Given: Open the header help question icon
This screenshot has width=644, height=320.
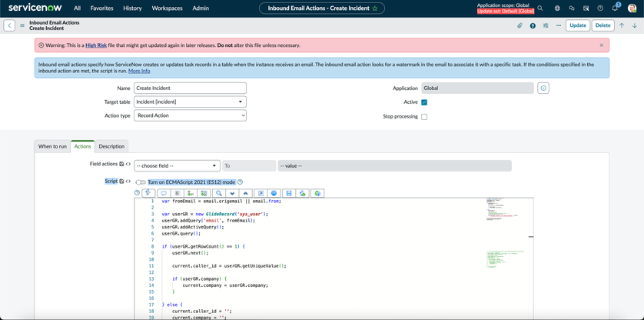Looking at the screenshot, I should [600, 8].
